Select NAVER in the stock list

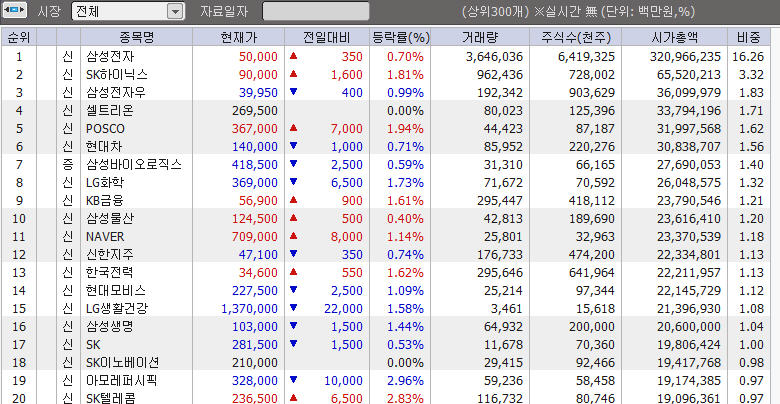click(106, 236)
